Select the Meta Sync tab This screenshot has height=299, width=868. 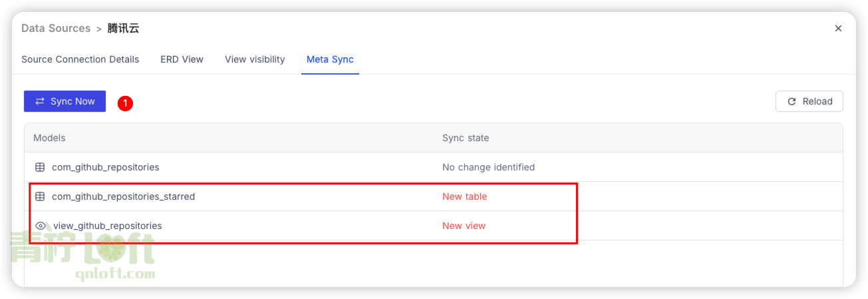pos(330,59)
